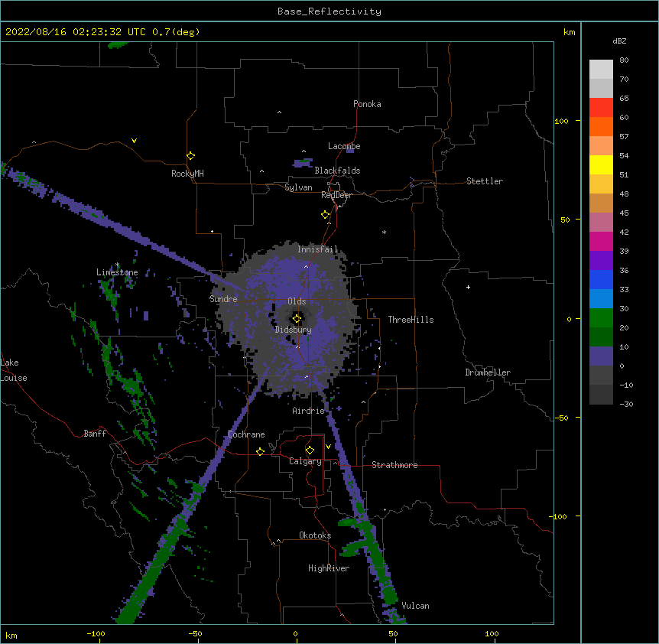Select the yellow 54-51 dBZ legend swatch

coord(601,164)
